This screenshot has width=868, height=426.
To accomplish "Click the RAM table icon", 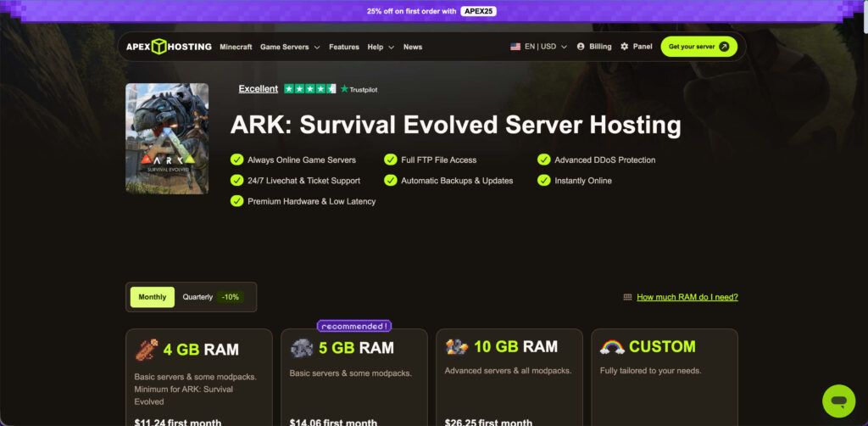I will [627, 297].
